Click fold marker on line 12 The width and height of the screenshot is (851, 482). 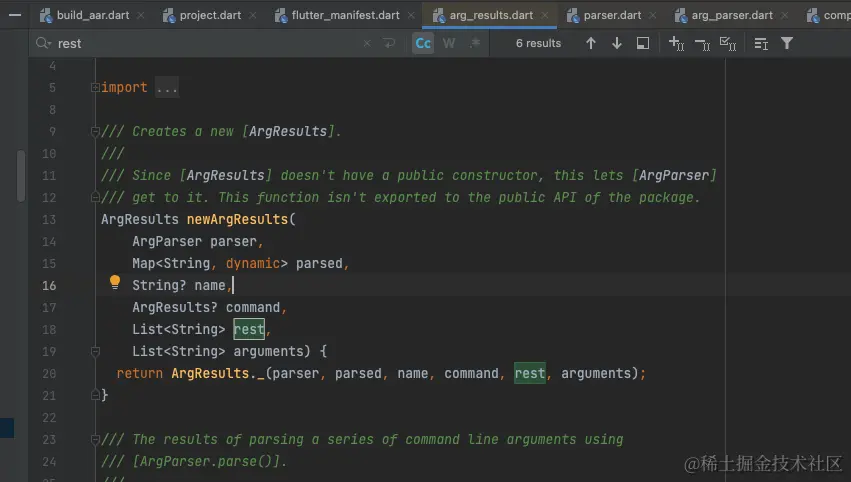tap(95, 197)
